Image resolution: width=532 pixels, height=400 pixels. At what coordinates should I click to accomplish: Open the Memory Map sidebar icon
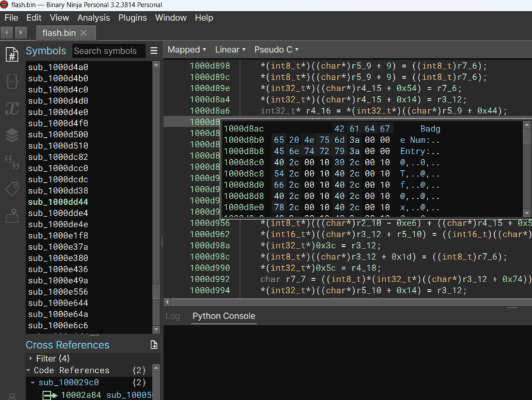[x=12, y=217]
